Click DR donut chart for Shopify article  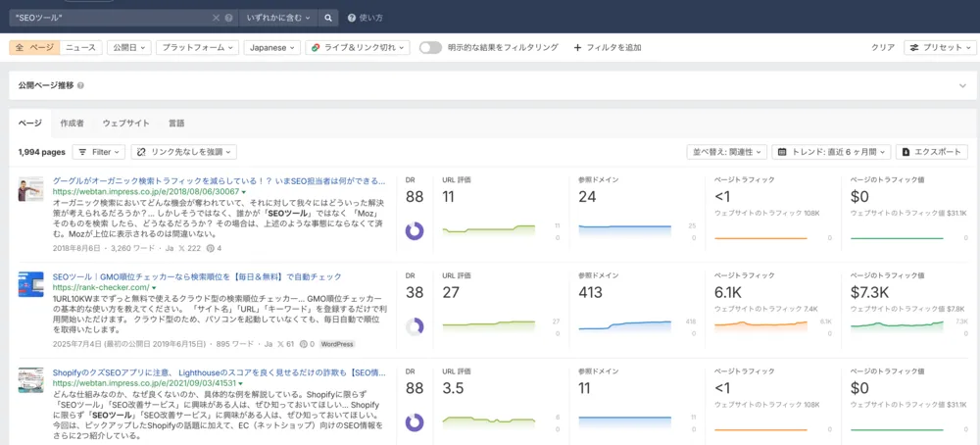tap(415, 421)
